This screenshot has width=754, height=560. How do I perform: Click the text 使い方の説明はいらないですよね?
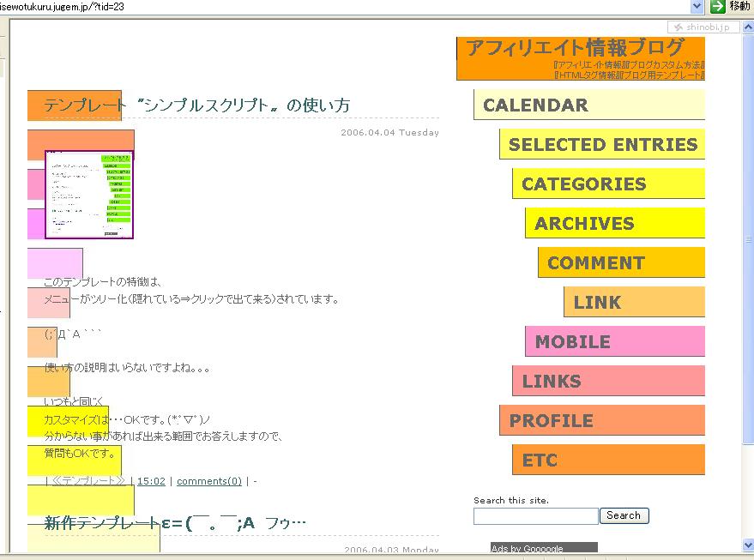(127, 368)
